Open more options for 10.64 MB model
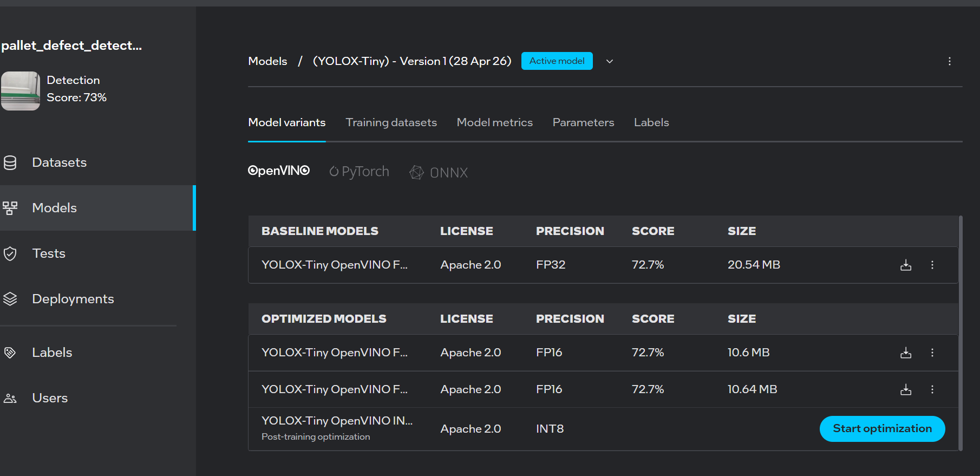Image resolution: width=980 pixels, height=476 pixels. (932, 389)
